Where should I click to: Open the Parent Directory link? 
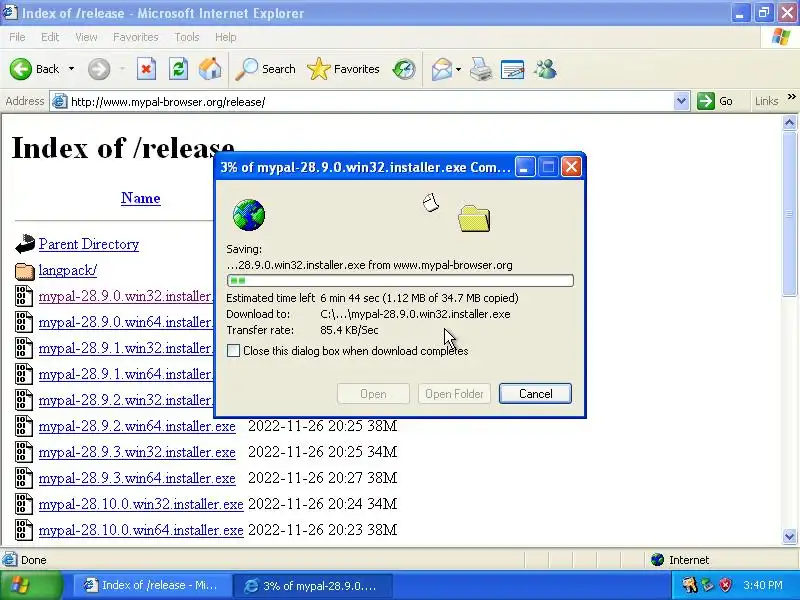[x=89, y=244]
